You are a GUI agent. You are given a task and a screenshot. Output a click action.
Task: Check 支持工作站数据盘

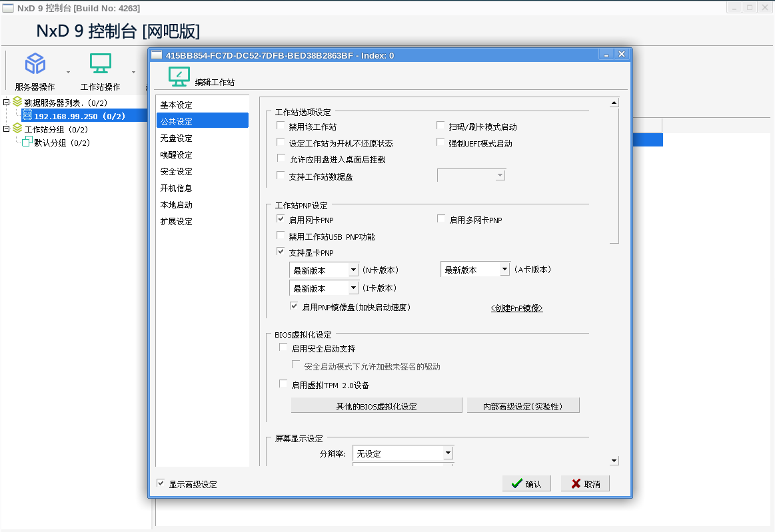(281, 175)
